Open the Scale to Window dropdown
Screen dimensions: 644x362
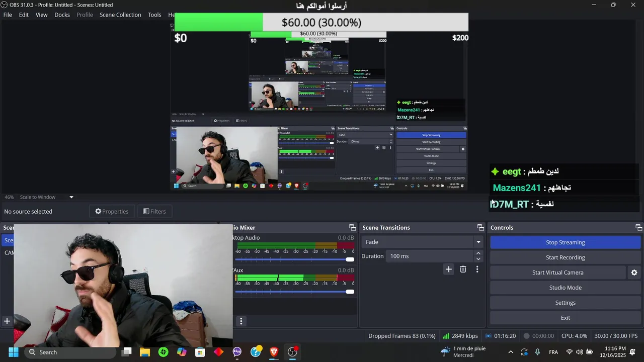coord(46,197)
